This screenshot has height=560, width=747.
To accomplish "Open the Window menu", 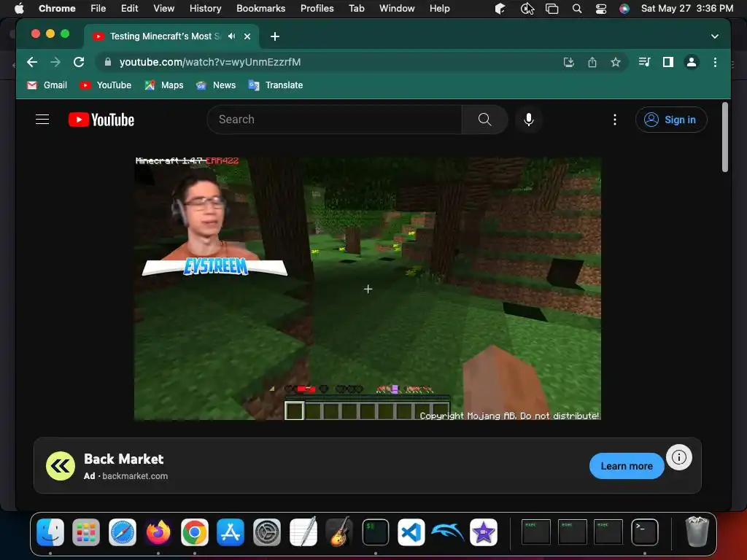I will (397, 8).
